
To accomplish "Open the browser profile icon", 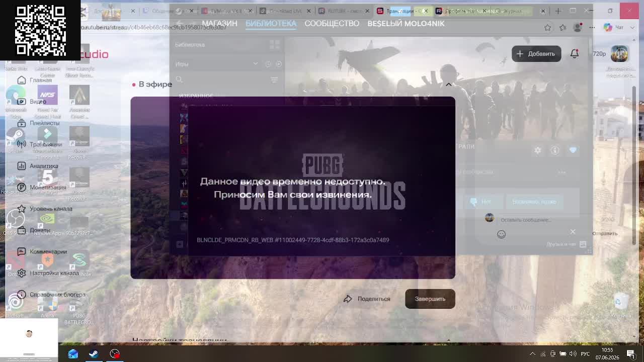I will (578, 28).
